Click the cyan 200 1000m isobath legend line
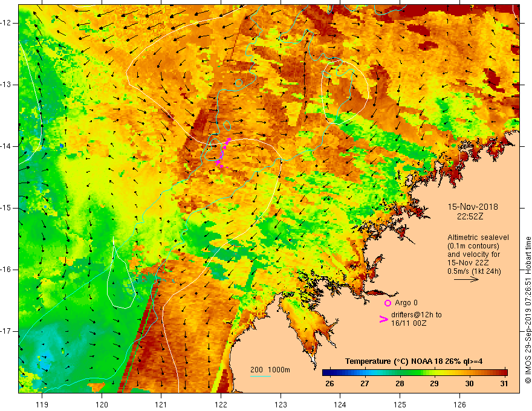 click(x=260, y=376)
